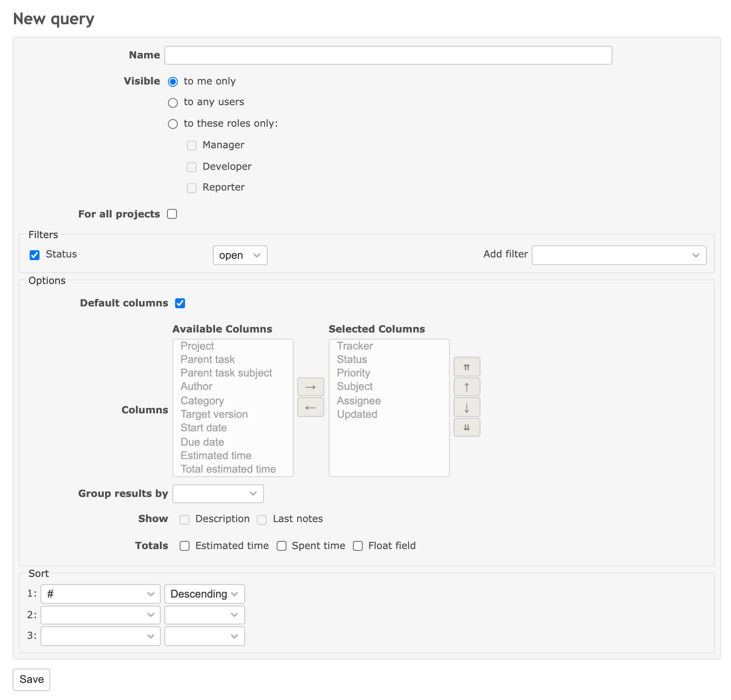731x700 pixels.
Task: Enable the For all projects checkbox
Action: (x=172, y=214)
